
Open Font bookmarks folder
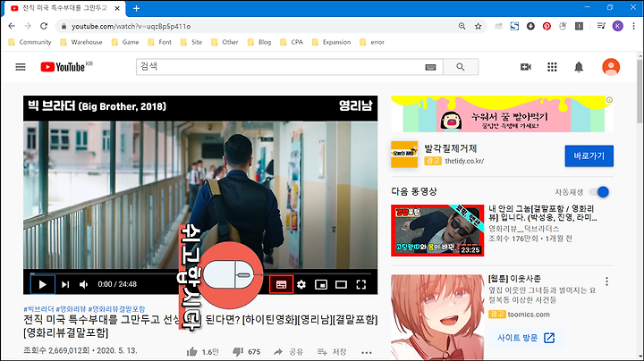click(159, 42)
